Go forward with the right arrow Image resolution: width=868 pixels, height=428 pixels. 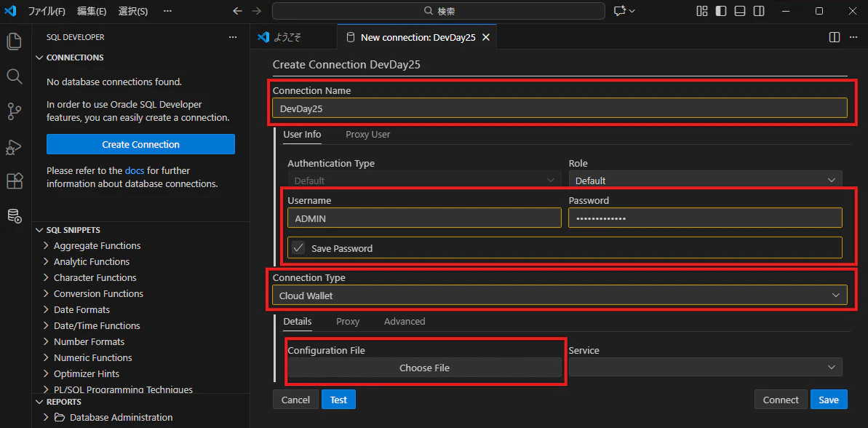point(256,11)
